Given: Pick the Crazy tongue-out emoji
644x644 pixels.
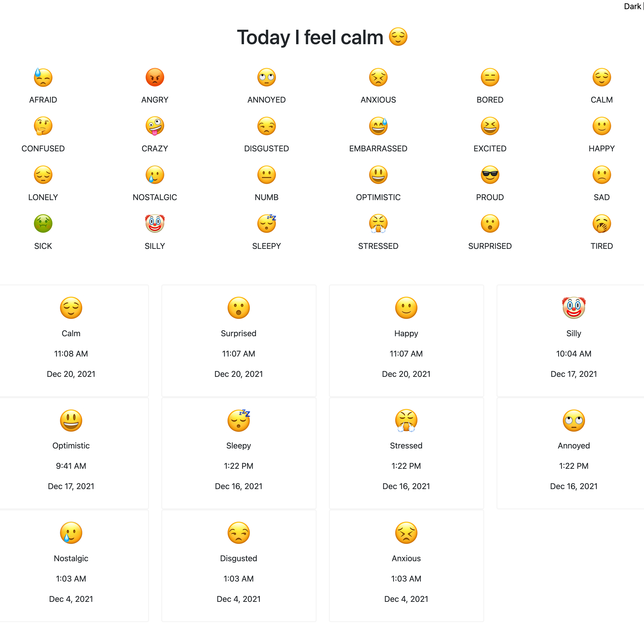Looking at the screenshot, I should tap(155, 126).
